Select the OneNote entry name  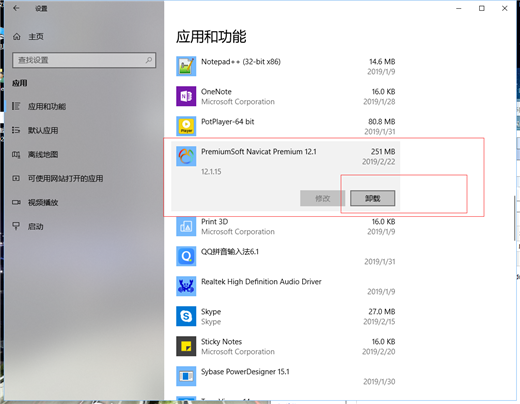216,92
